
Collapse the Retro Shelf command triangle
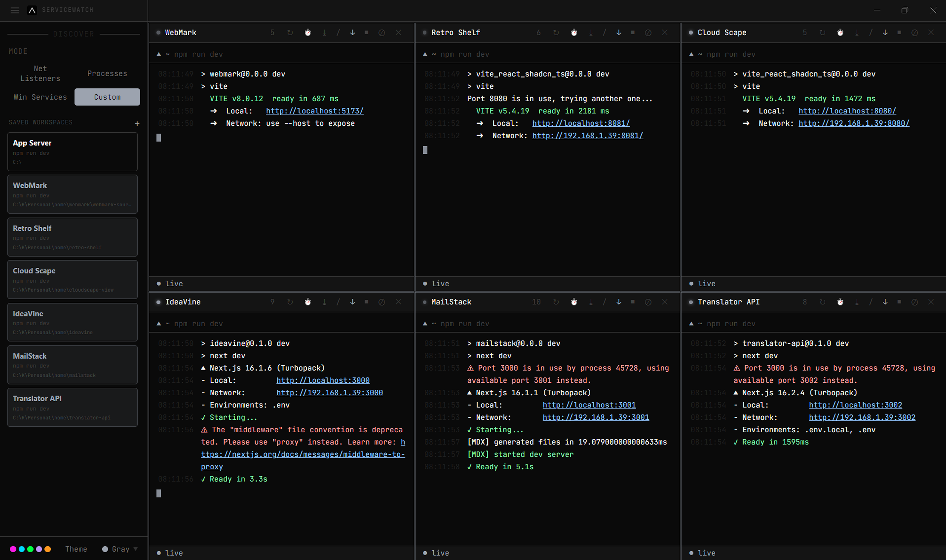click(x=425, y=54)
